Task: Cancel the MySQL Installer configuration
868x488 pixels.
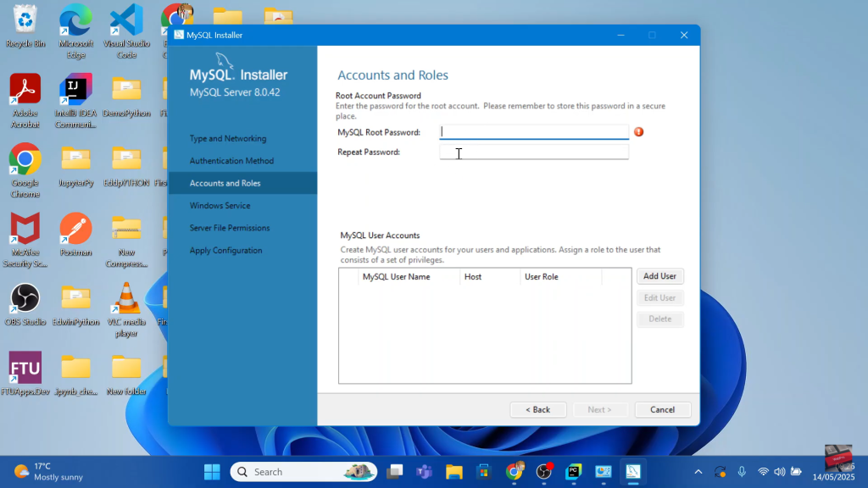Action: 663,409
